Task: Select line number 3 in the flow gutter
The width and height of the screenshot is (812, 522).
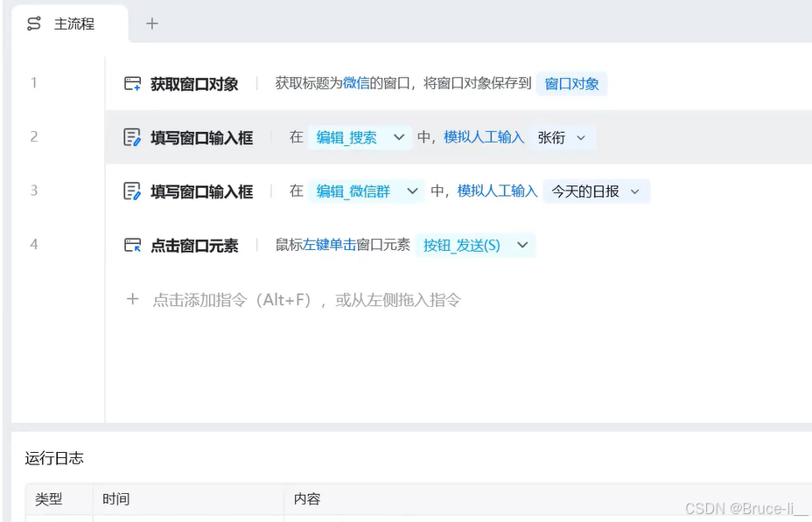Action: (33, 191)
